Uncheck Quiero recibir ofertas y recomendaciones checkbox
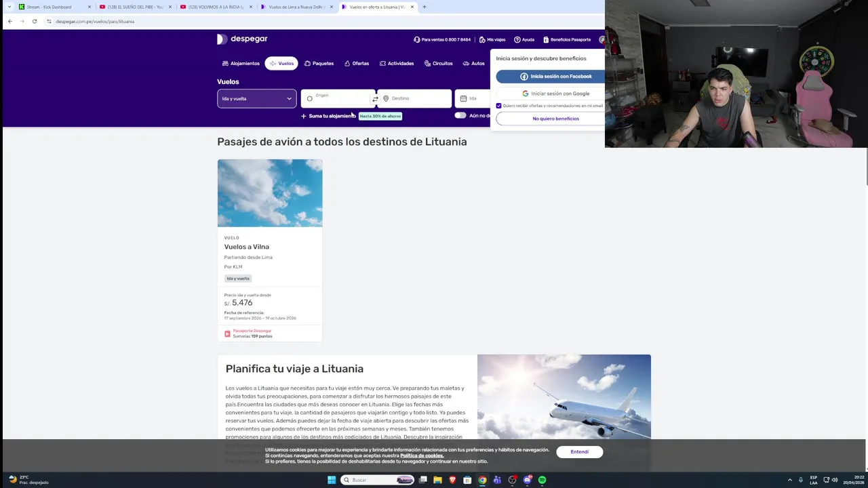Image resolution: width=868 pixels, height=488 pixels. tap(499, 106)
